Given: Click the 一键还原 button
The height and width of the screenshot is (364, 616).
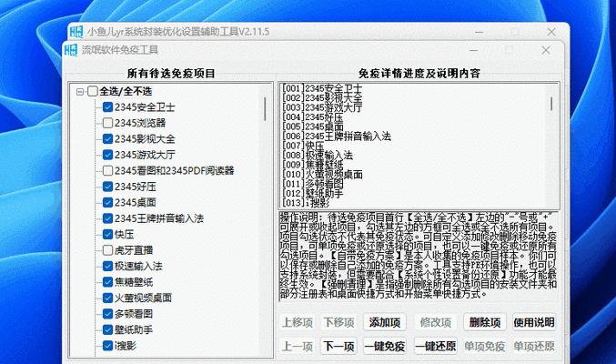Looking at the screenshot, I should tap(436, 347).
